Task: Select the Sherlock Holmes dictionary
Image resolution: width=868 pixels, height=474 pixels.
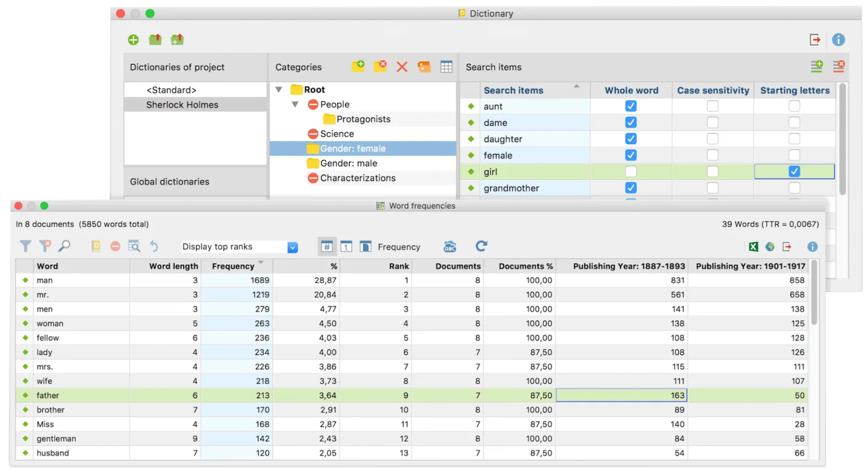Action: 195,105
